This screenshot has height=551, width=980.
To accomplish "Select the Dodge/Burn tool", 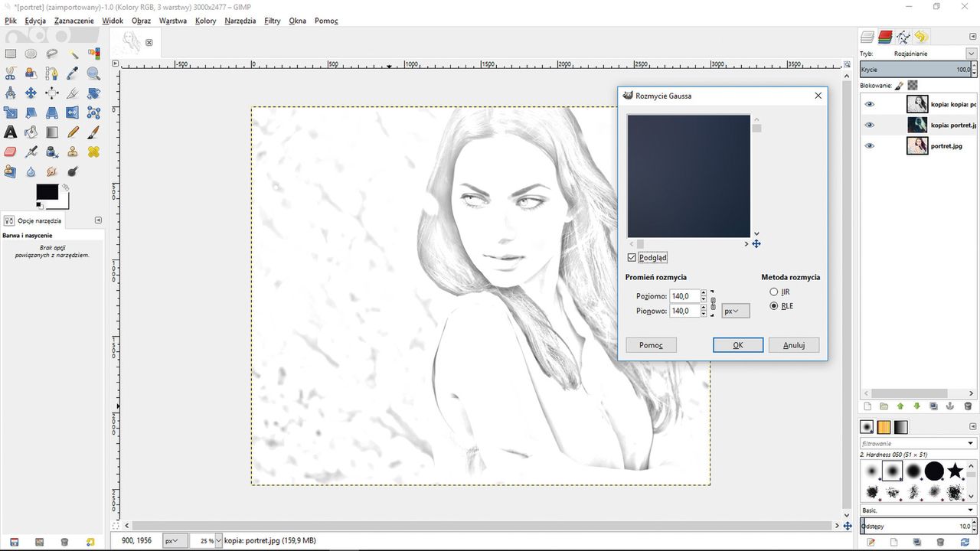I will tap(73, 171).
